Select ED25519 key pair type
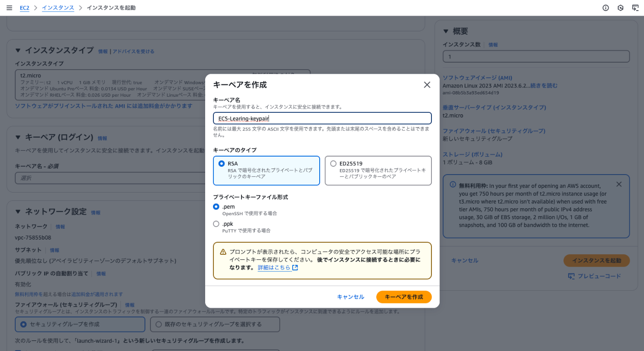644x351 pixels. click(x=378, y=170)
